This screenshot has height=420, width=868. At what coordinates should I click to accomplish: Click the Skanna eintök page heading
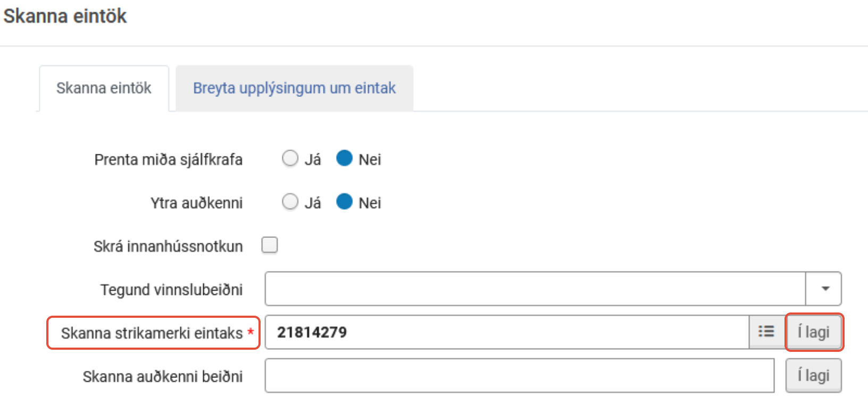[x=65, y=16]
